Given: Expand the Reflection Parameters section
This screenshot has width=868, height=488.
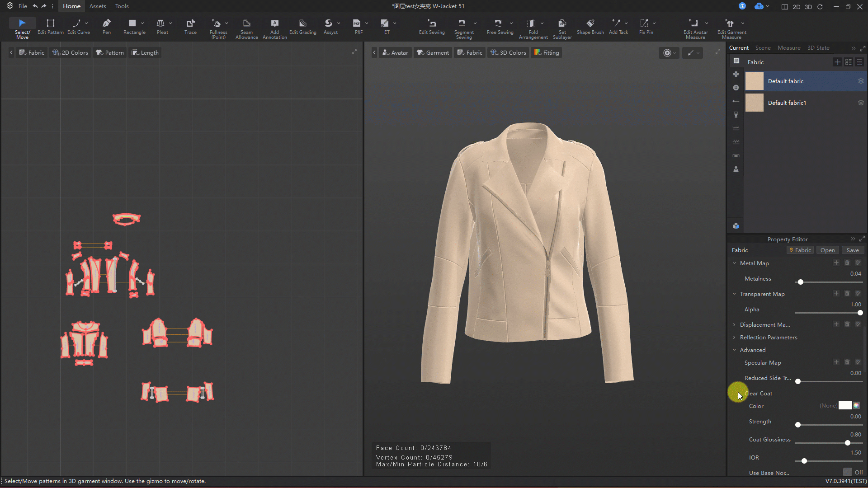Looking at the screenshot, I should (734, 337).
